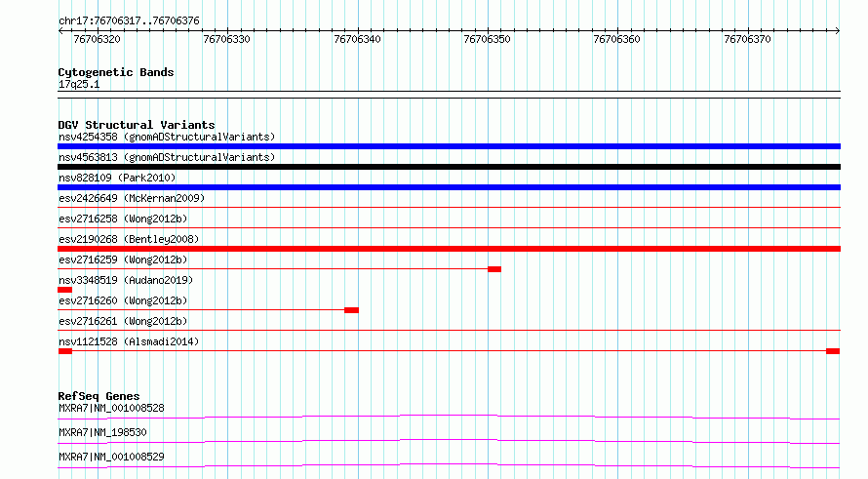Screen dimensions: 868x479
Task: Click the red block of esv2716260
Action: coord(351,310)
